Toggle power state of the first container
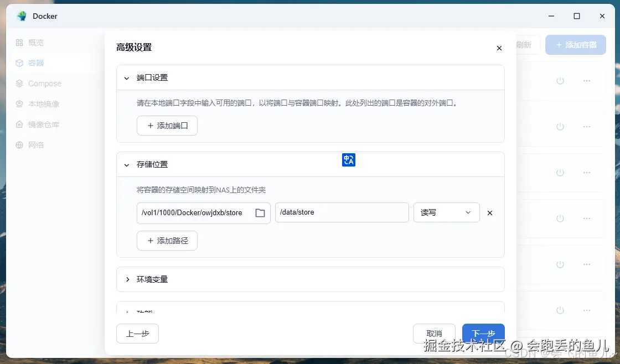620x364 pixels. click(560, 80)
